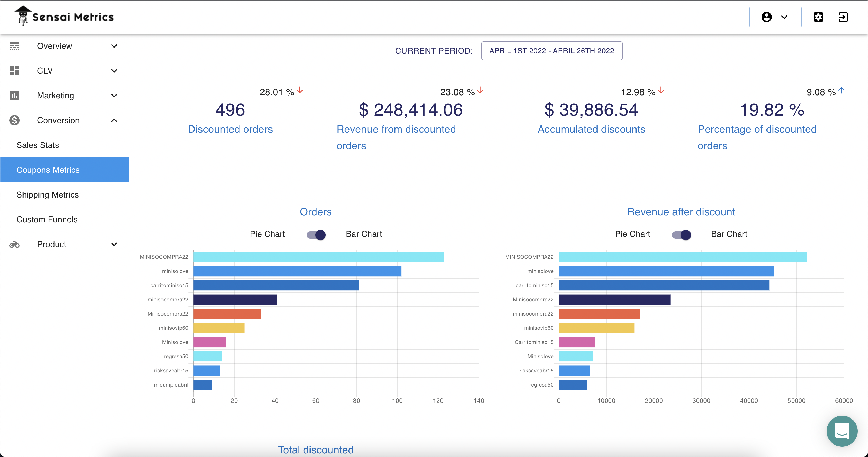Screen dimensions: 868x457
Task: Toggle Orders chart to Pie Chart
Action: tap(316, 234)
